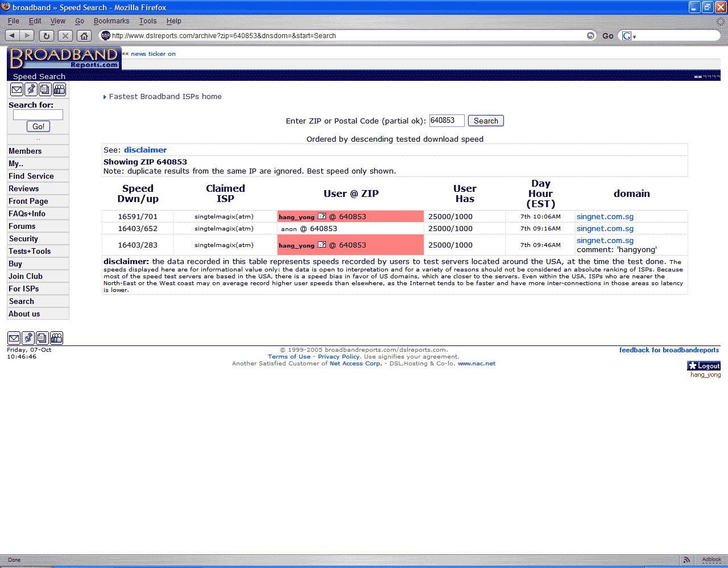Open the Tools menu
The width and height of the screenshot is (728, 568).
(148, 21)
